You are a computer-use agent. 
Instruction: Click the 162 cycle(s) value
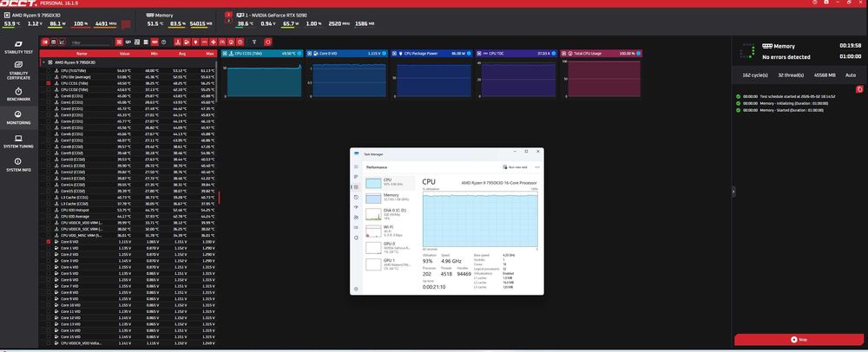tap(754, 75)
